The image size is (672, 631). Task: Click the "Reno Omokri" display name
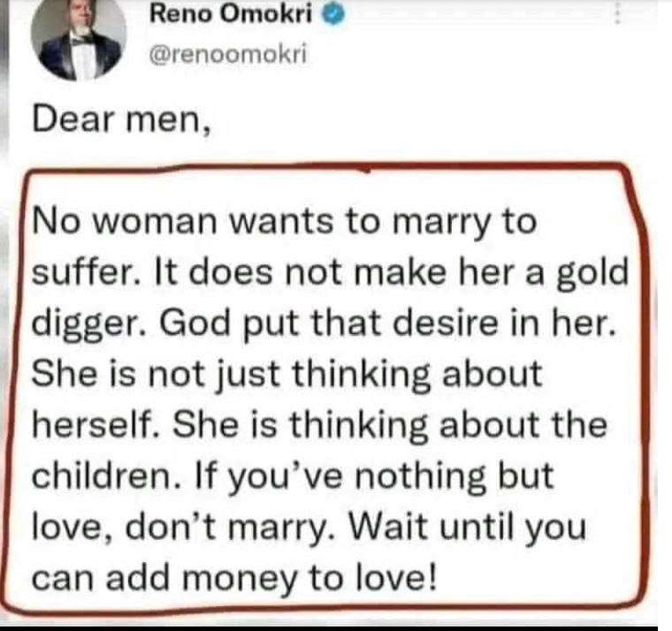click(x=232, y=15)
